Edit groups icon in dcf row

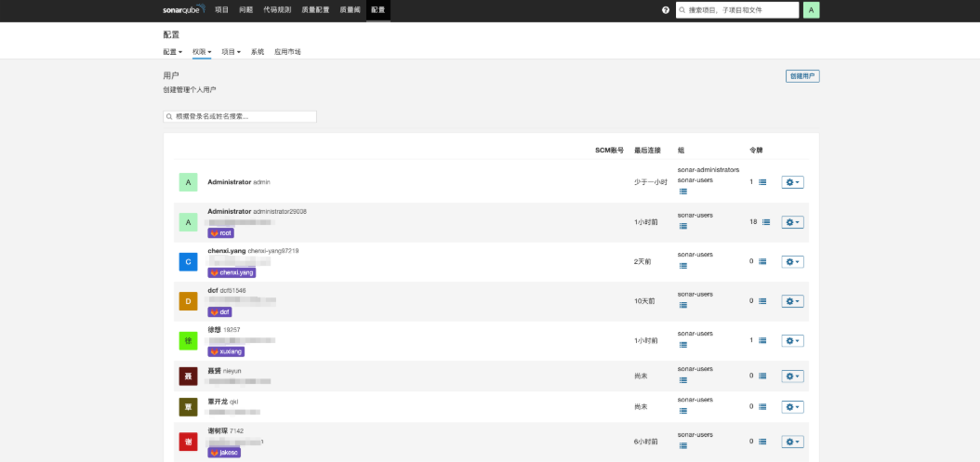[683, 305]
